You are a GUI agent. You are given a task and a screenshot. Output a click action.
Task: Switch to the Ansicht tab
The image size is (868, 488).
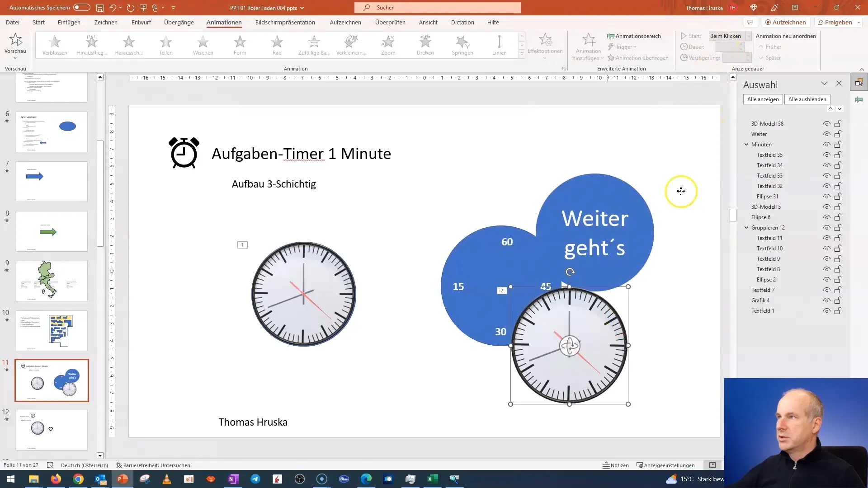428,22
